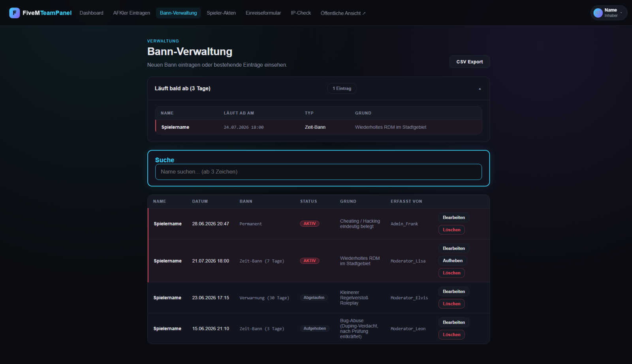Click the Moderator_Lisa cell

pyautogui.click(x=408, y=261)
